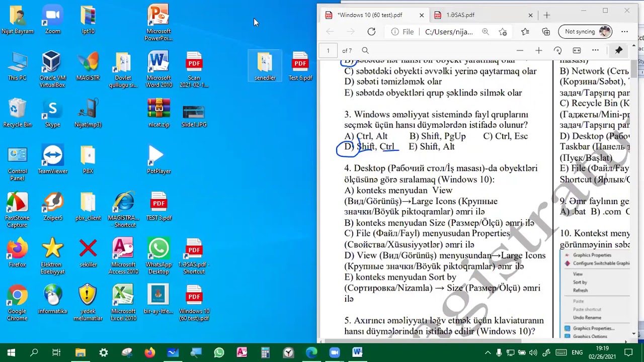Click the volume speaker tray icon
Viewport: 644px width, 362px height.
click(x=533, y=352)
